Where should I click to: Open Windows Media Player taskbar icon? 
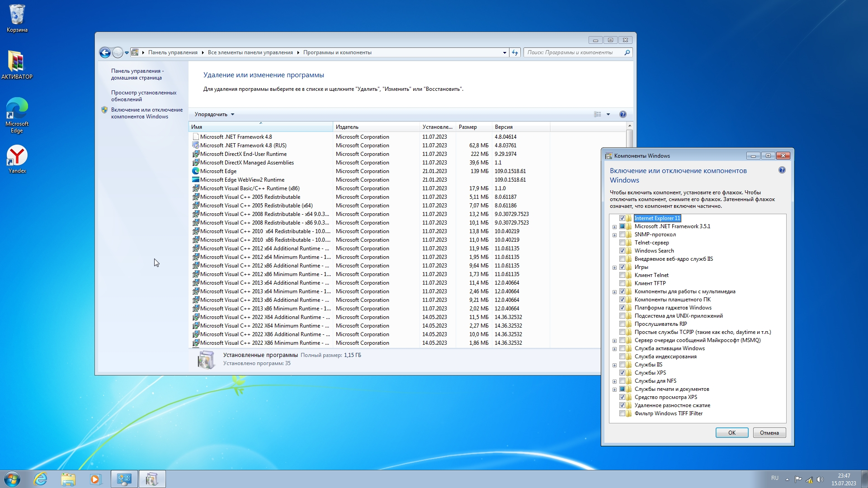pos(95,479)
